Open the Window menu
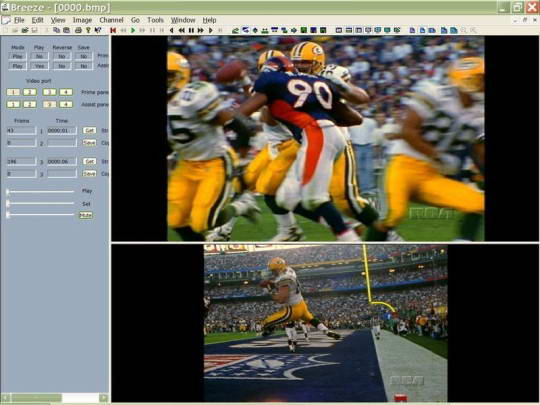 [183, 20]
